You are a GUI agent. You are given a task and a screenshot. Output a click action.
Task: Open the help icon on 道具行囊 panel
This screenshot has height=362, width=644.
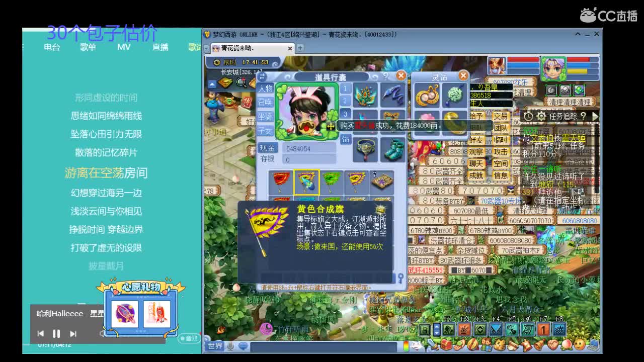point(385,76)
